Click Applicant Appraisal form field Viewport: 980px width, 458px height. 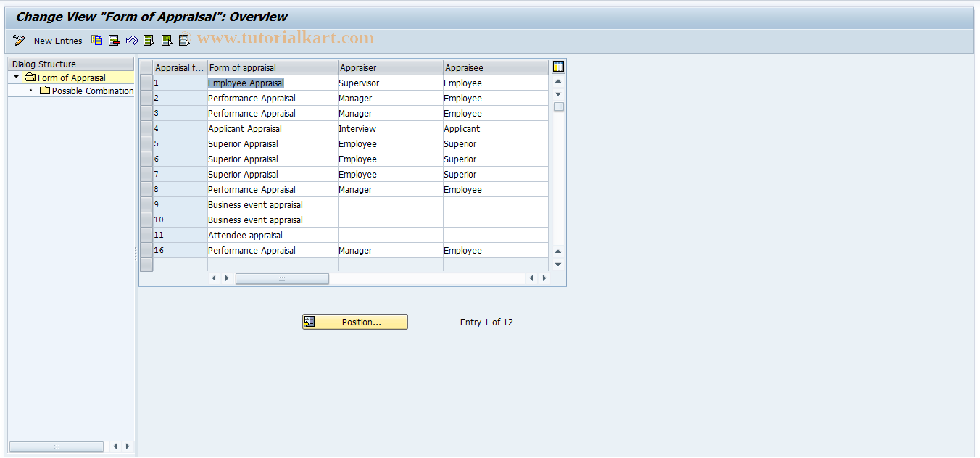pyautogui.click(x=273, y=128)
